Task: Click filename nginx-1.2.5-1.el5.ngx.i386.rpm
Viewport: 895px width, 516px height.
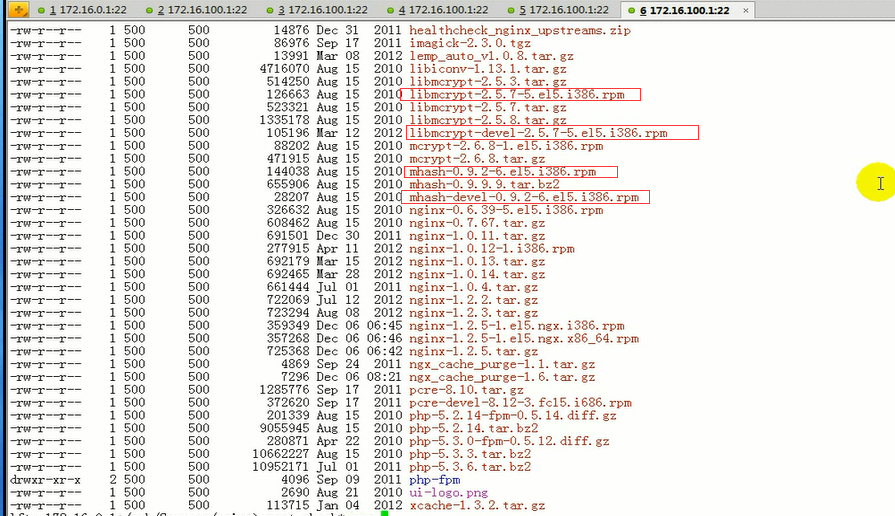Action: coord(517,325)
